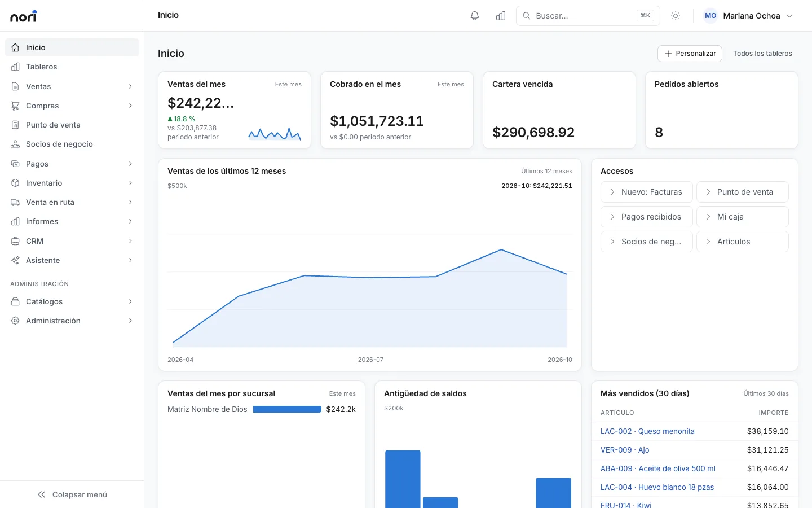Viewport: 812px width, 508px height.
Task: Collapse the sidebar with Colapsar menú
Action: 72,494
